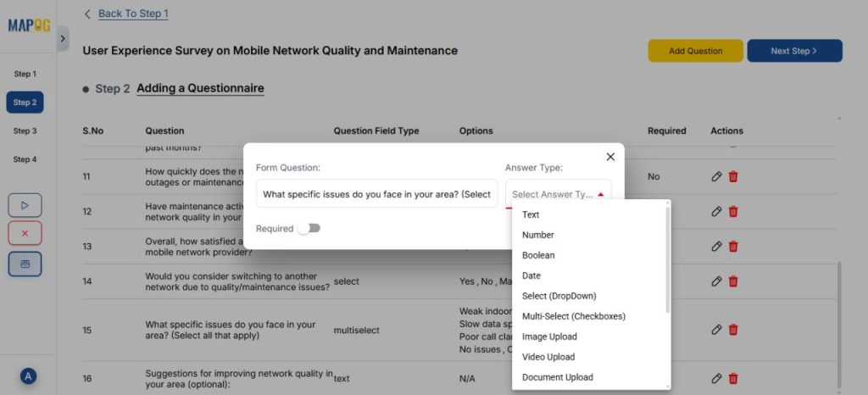This screenshot has width=868, height=395.
Task: Click the N/A options cell
Action: tap(467, 379)
